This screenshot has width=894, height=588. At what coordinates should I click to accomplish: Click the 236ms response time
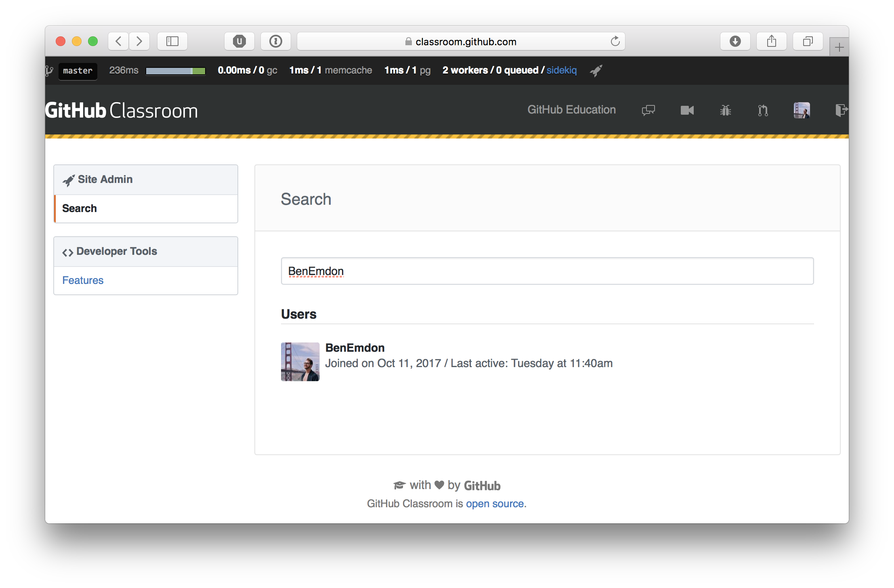[x=124, y=70]
